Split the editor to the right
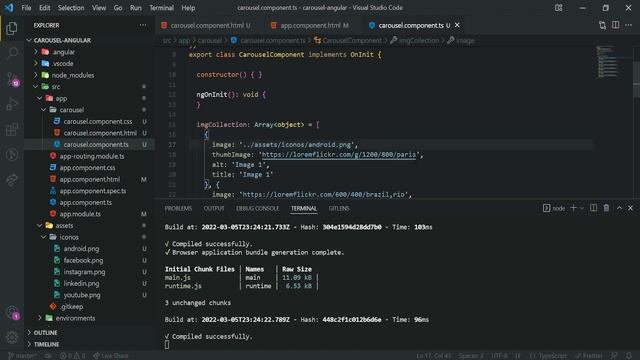The height and width of the screenshot is (360, 640). [615, 25]
